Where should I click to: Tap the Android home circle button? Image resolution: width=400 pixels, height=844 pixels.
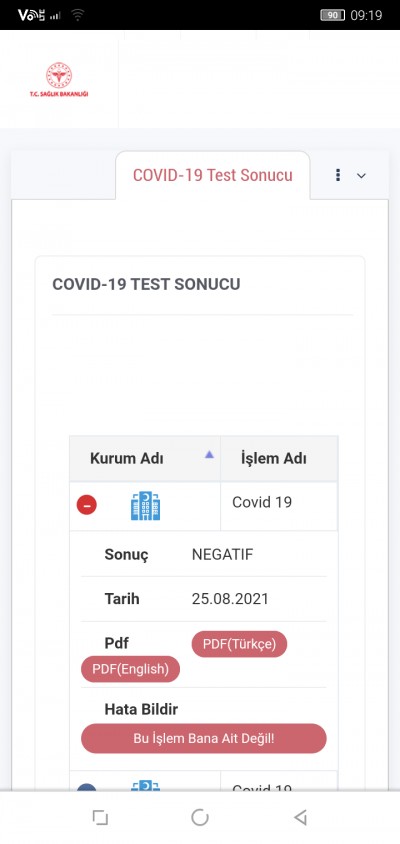[x=200, y=818]
